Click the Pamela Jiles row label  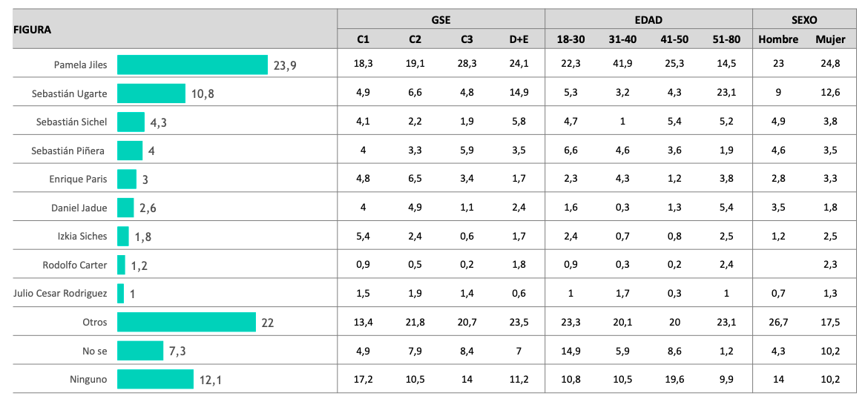coord(80,65)
